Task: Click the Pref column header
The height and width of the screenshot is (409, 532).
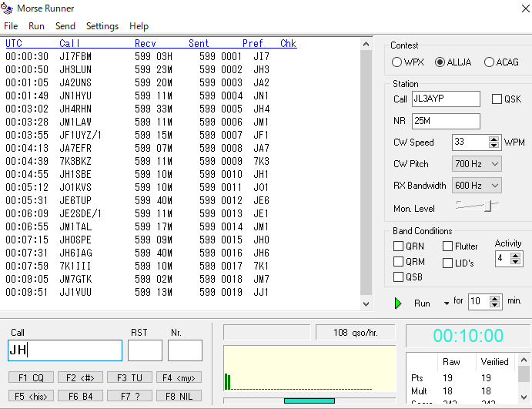Action: [253, 43]
